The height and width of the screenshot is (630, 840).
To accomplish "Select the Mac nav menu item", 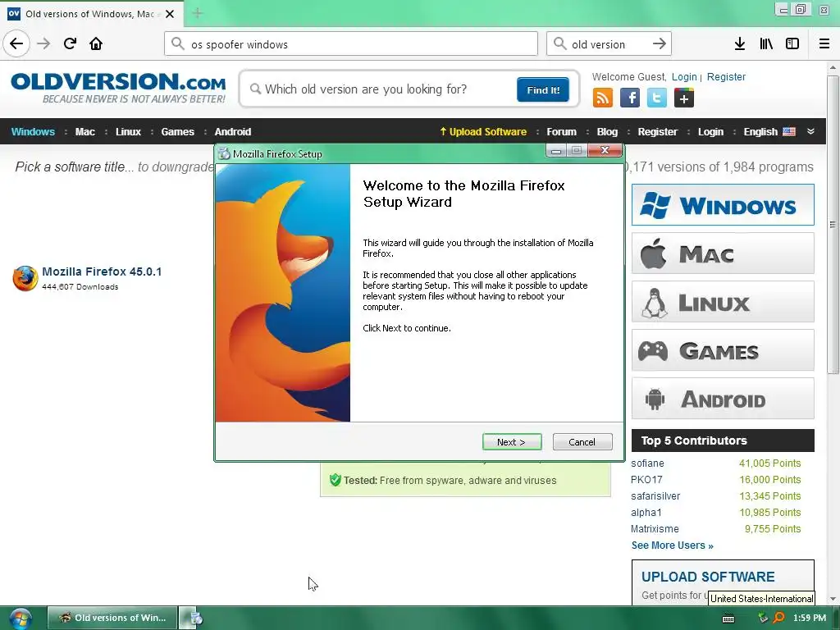I will tap(85, 132).
